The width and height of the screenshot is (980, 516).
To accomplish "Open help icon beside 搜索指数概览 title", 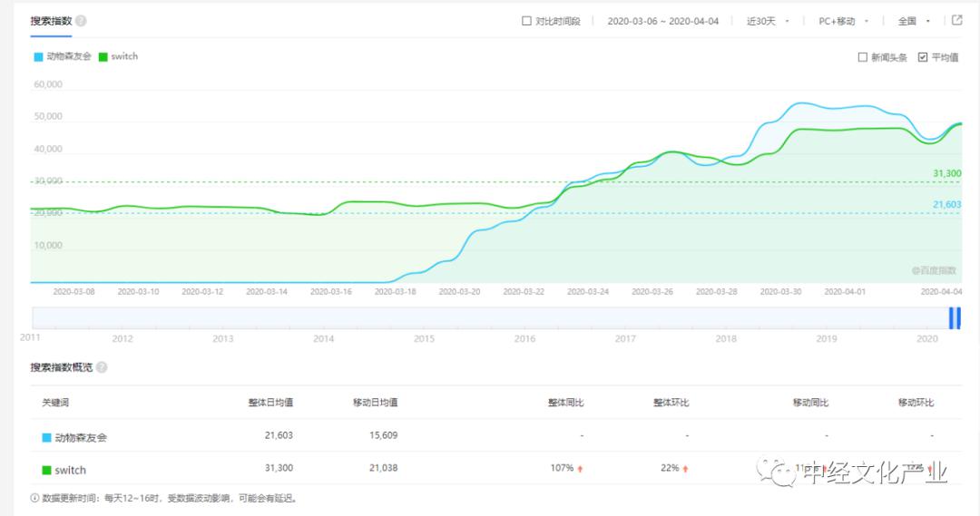I will [x=102, y=367].
